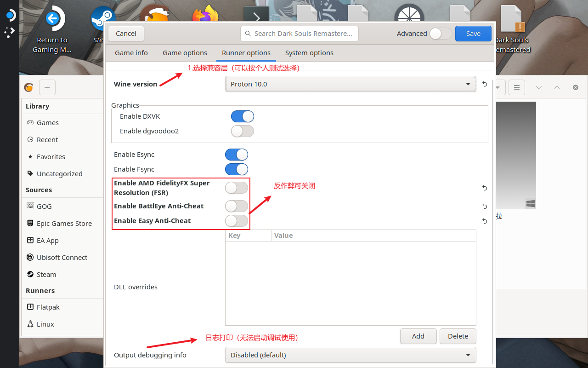The image size is (588, 368).
Task: Reset the AMD FidelityFX FSR setting
Action: tap(485, 188)
